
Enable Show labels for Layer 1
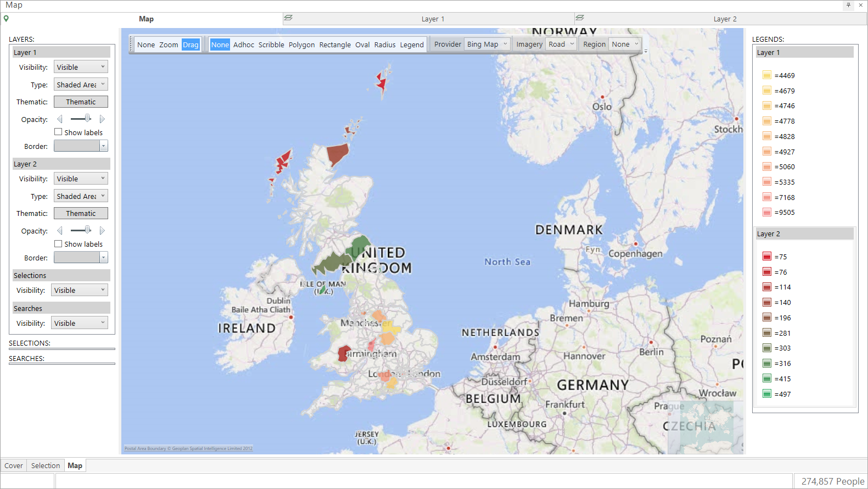coord(58,132)
